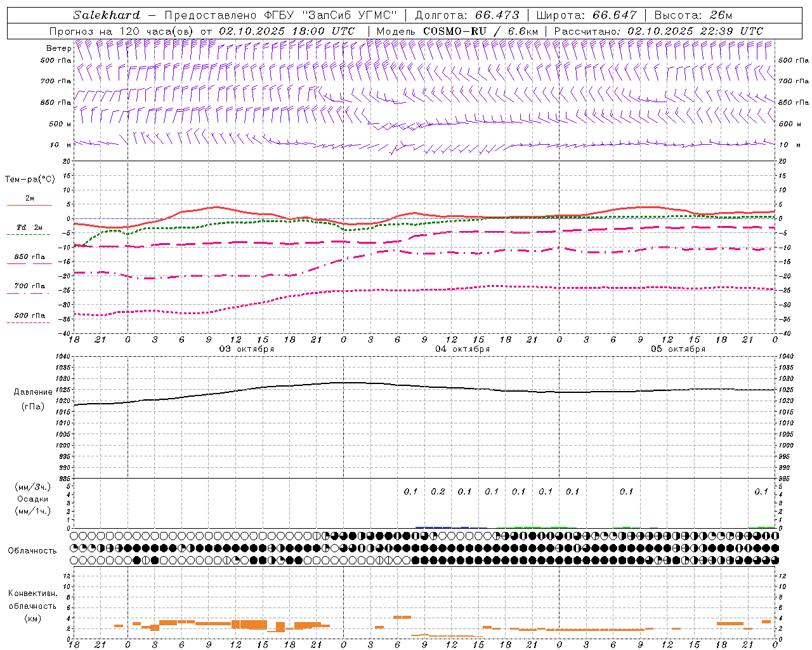812x650 pixels.
Task: Click the "05 октября" date label
Action: click(678, 349)
